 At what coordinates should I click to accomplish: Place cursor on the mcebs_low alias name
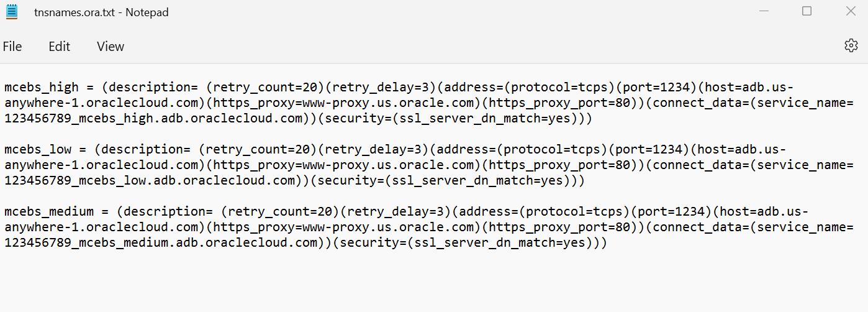click(x=37, y=149)
